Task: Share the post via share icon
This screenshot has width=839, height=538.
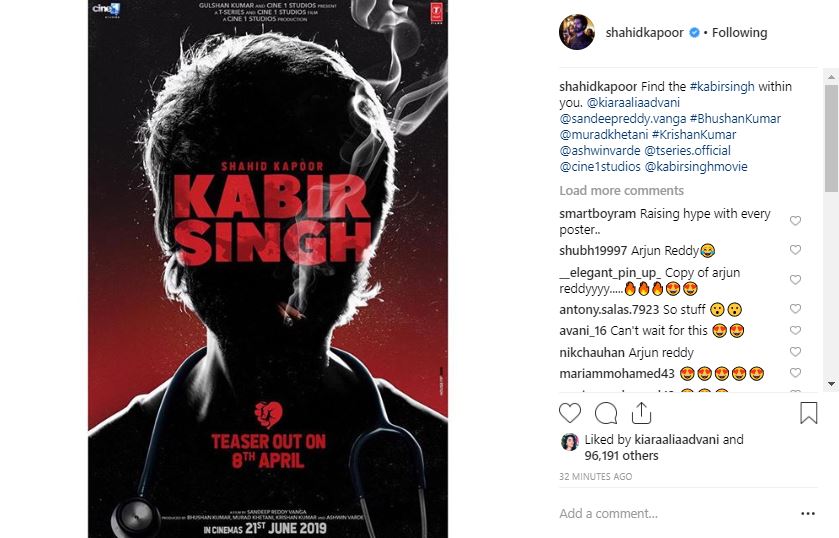Action: [x=641, y=413]
